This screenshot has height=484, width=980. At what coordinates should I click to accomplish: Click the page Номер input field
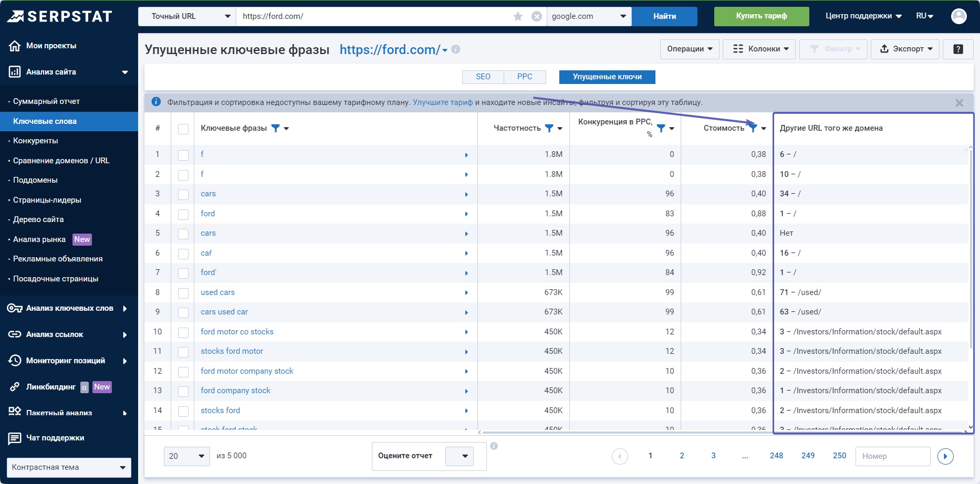coord(892,456)
